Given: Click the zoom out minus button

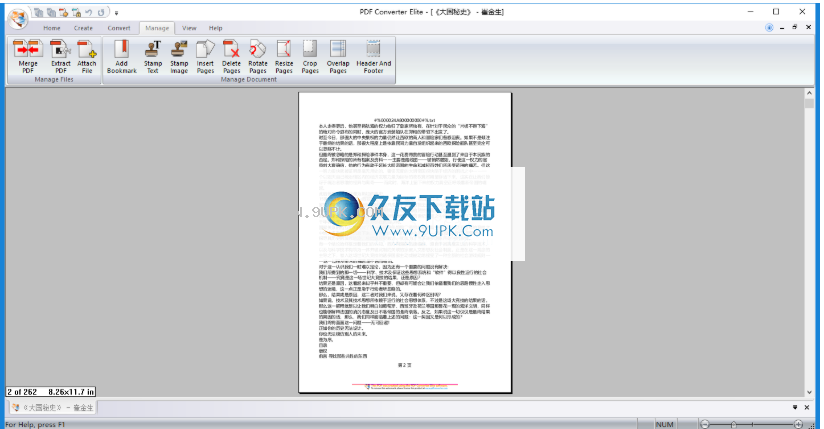Looking at the screenshot, I should pos(705,424).
